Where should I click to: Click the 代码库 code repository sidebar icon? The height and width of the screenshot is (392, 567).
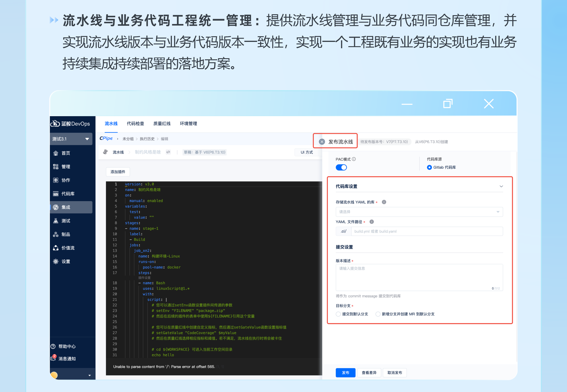coord(56,194)
